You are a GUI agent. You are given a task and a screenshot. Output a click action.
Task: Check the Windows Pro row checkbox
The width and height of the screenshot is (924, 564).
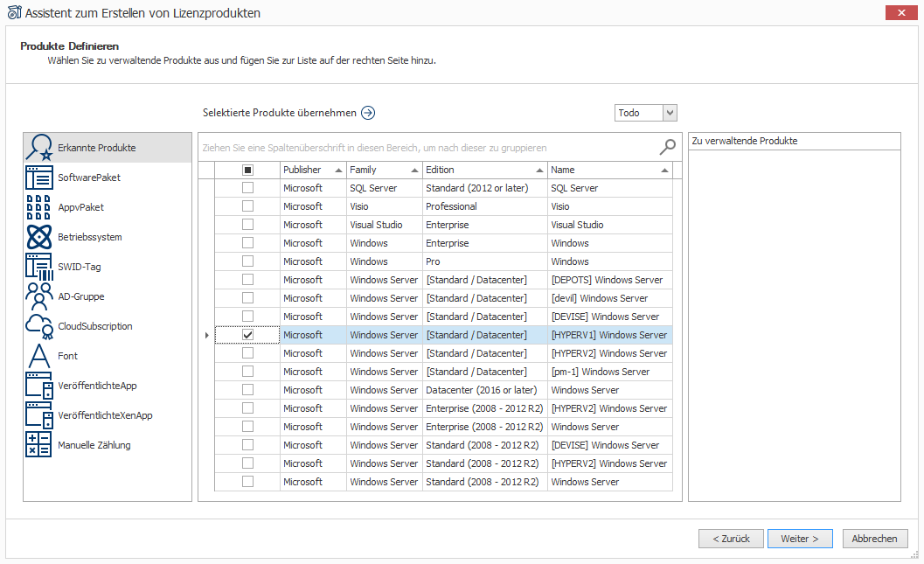point(247,261)
